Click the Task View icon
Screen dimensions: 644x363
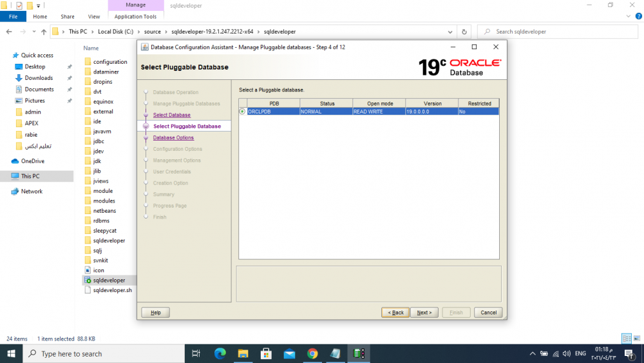click(x=196, y=353)
